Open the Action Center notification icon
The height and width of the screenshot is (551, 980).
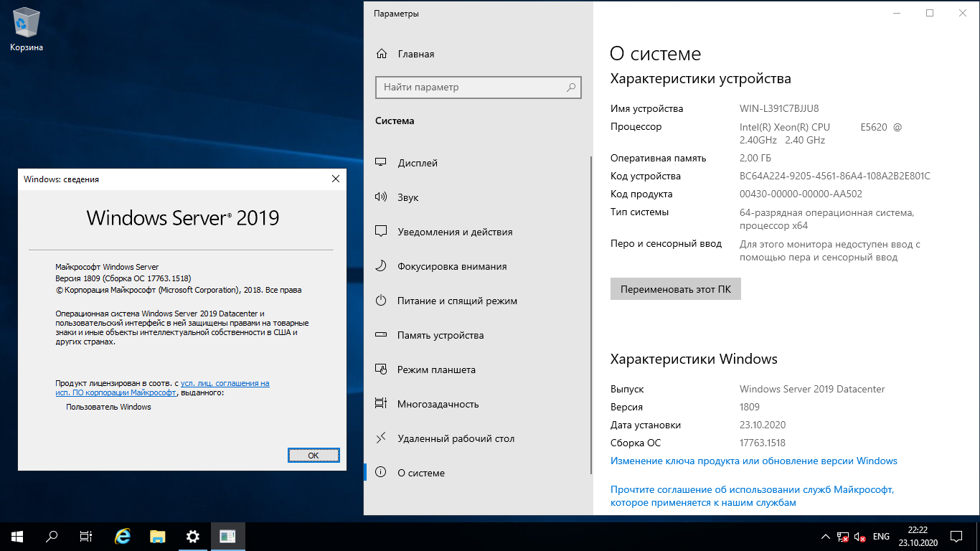point(956,537)
